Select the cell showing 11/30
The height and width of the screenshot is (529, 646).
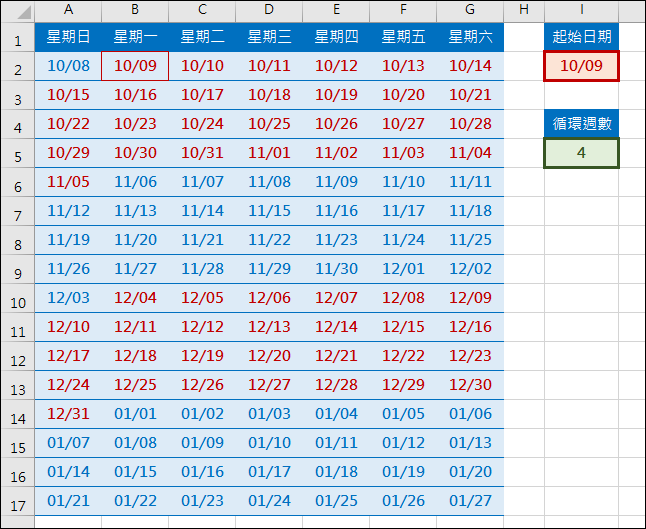336,269
